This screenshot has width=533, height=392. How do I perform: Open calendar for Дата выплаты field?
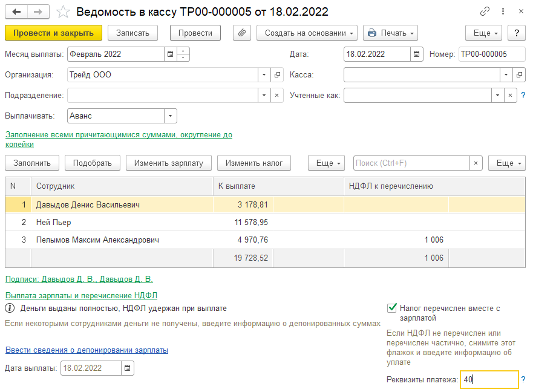(x=128, y=368)
